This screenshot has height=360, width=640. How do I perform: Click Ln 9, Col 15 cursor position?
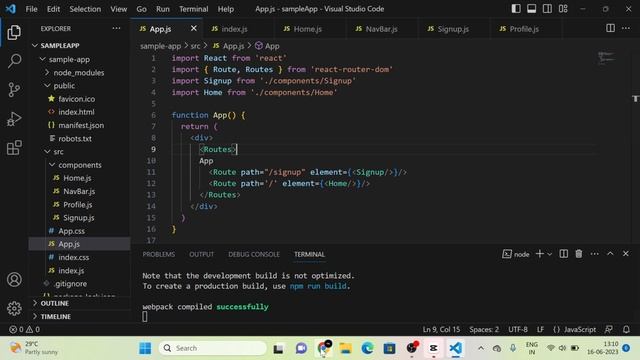pos(441,329)
